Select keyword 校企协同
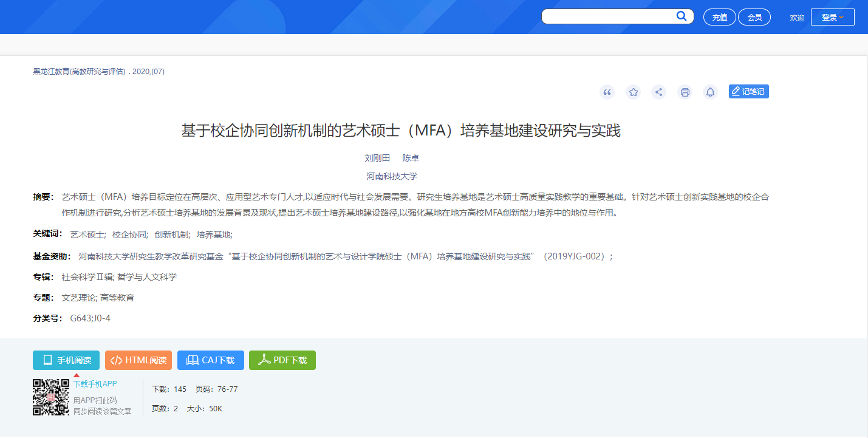Image resolution: width=868 pixels, height=438 pixels. 130,234
